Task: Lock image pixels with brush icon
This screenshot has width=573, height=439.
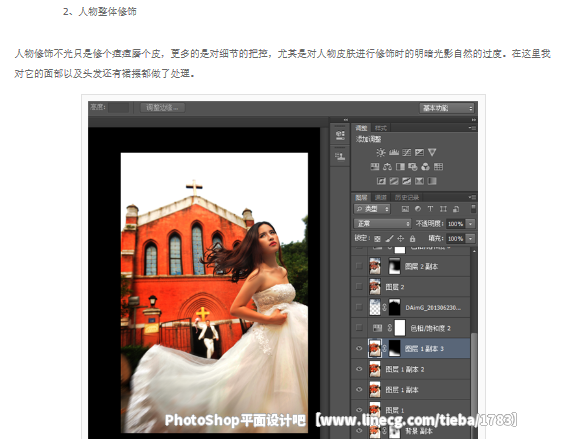Action: pos(390,239)
